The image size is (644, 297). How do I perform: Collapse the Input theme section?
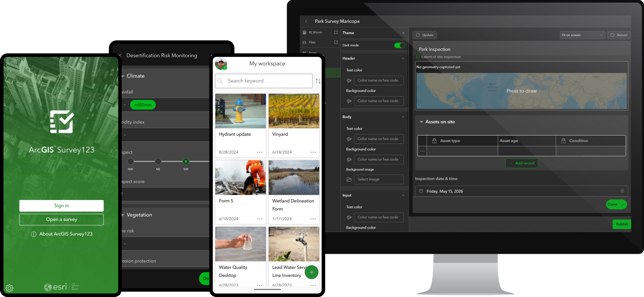[x=403, y=195]
